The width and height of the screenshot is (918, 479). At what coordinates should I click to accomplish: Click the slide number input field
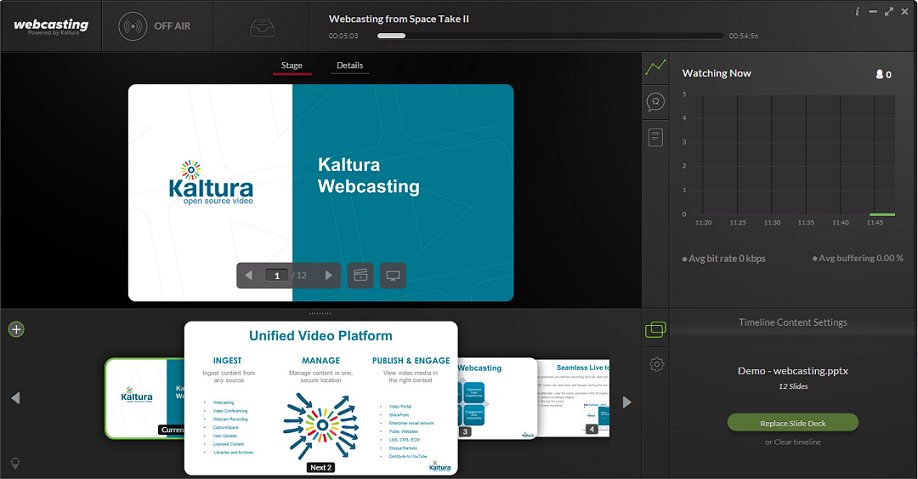[x=276, y=275]
